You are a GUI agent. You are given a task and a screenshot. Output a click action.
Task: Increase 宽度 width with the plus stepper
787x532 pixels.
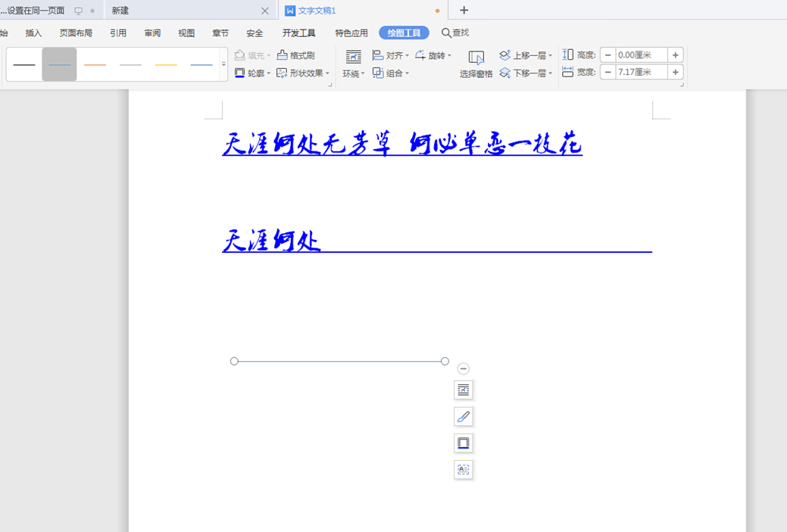tap(674, 72)
